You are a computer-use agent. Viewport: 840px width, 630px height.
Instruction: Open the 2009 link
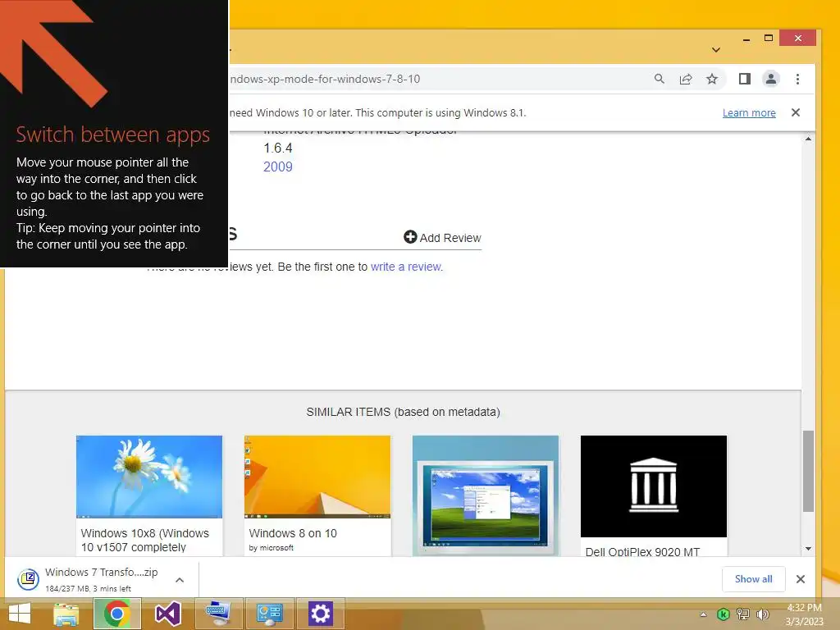click(277, 167)
